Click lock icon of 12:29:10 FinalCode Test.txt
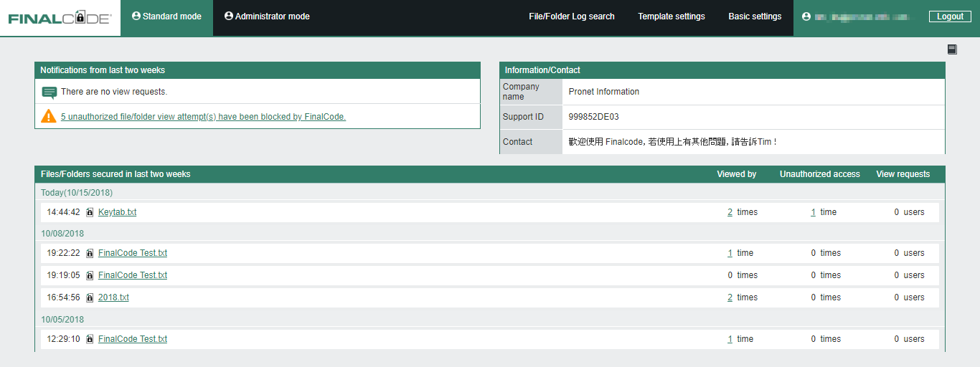This screenshot has height=367, width=980. [x=90, y=339]
